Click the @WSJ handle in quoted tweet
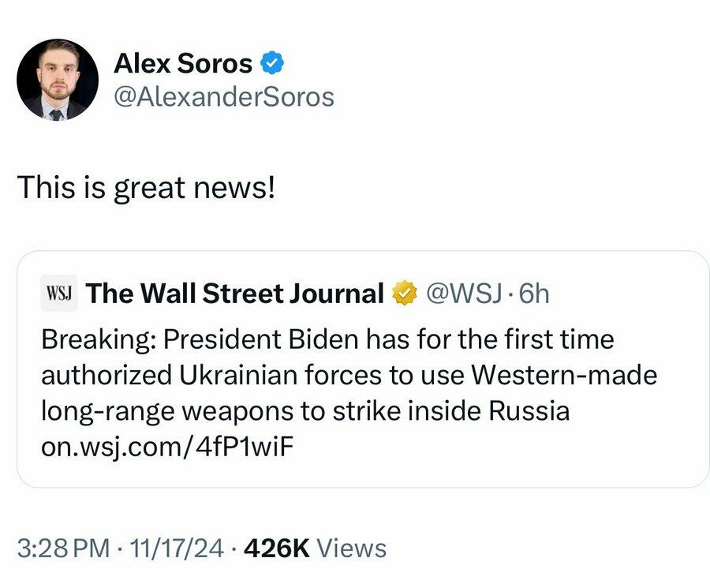Image resolution: width=710 pixels, height=588 pixels. click(x=462, y=294)
